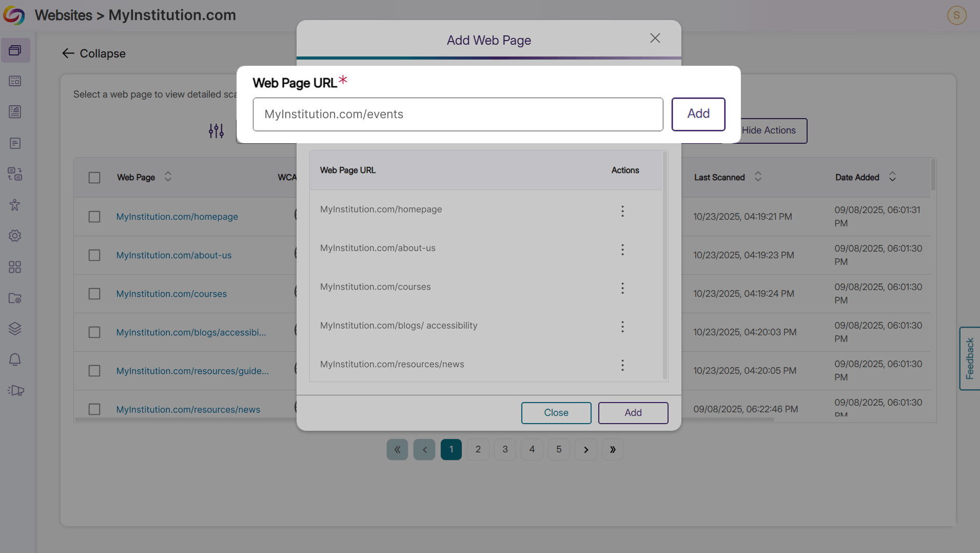Open the filter sliders icon above the table

click(216, 131)
